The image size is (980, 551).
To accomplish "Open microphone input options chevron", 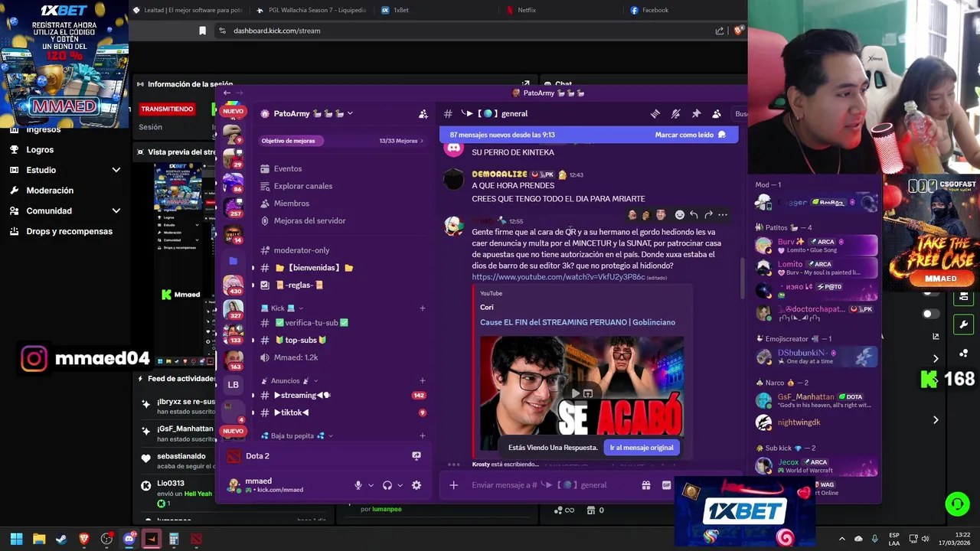I will pos(371,485).
